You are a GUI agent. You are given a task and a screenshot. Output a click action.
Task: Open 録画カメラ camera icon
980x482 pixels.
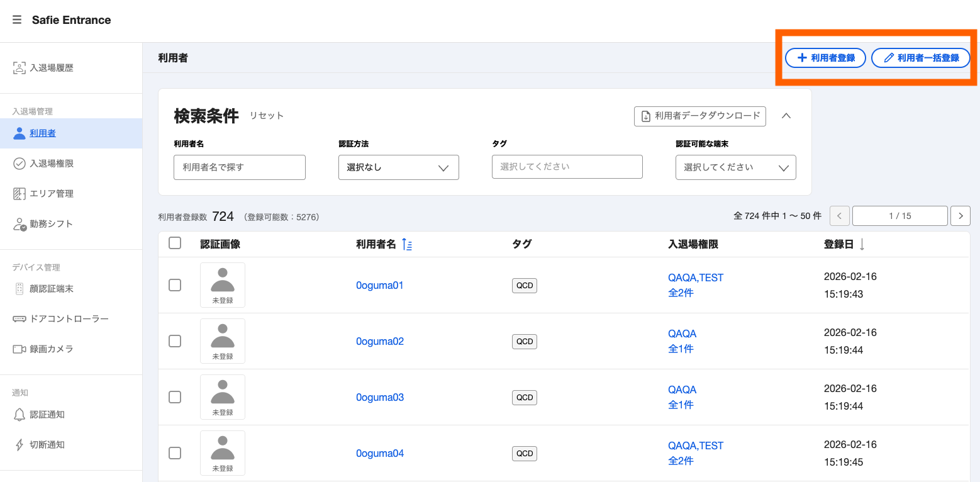(x=19, y=349)
